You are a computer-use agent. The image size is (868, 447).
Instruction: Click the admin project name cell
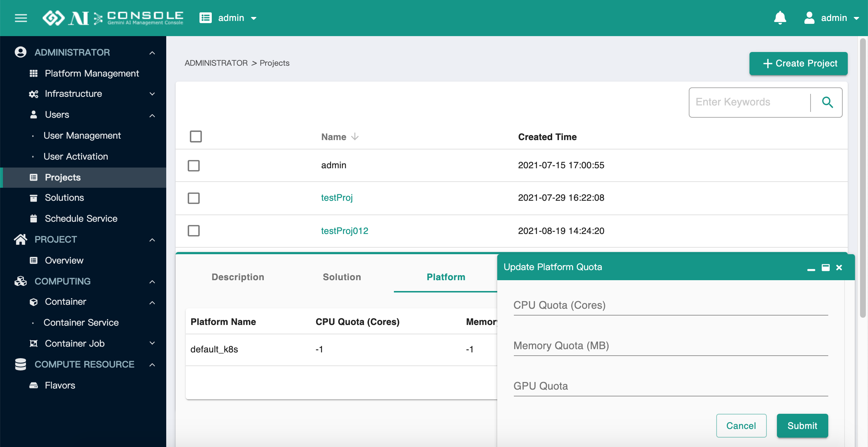pyautogui.click(x=334, y=165)
